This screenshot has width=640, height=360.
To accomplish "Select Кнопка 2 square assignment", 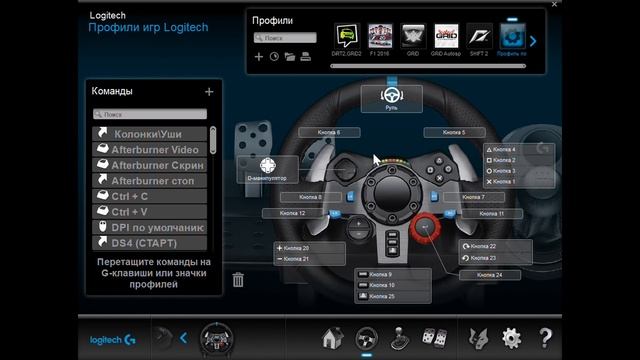I will [519, 160].
